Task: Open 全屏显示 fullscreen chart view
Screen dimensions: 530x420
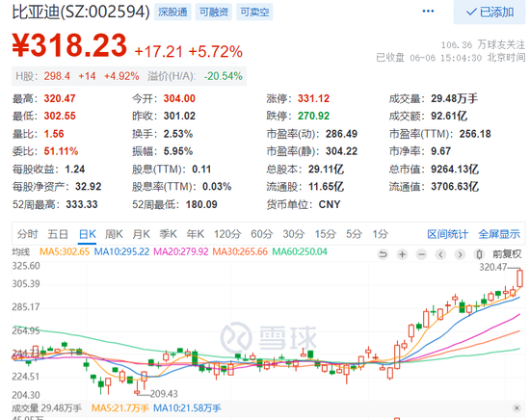Action: pos(499,234)
